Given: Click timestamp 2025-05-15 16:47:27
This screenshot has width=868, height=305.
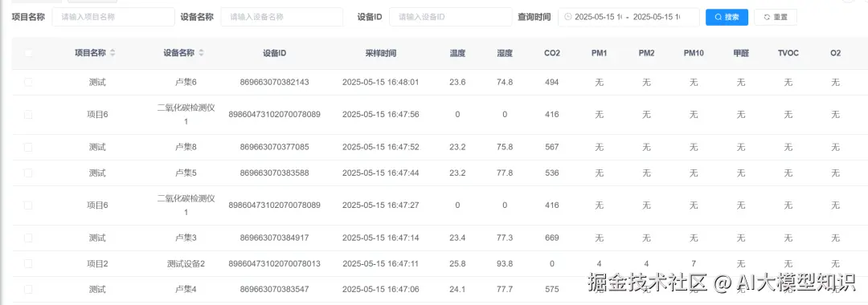Looking at the screenshot, I should 381,205.
